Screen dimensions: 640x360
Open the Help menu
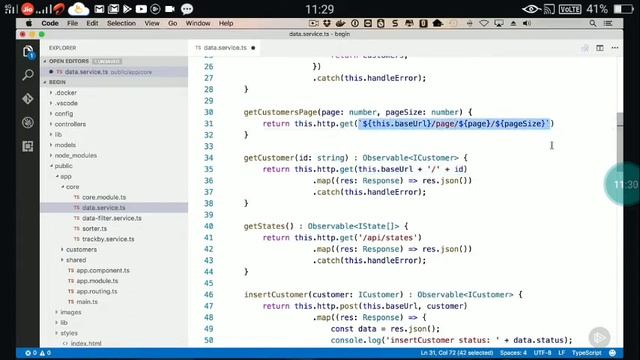point(226,23)
